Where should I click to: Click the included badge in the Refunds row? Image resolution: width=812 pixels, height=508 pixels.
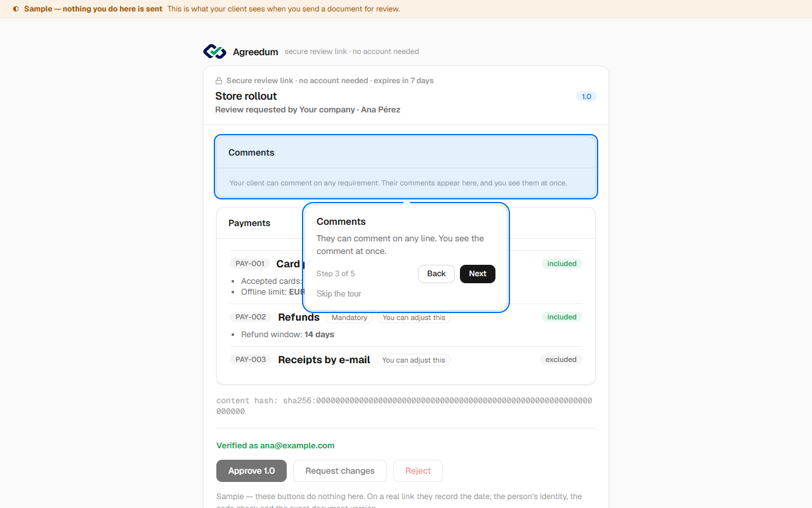click(x=562, y=317)
